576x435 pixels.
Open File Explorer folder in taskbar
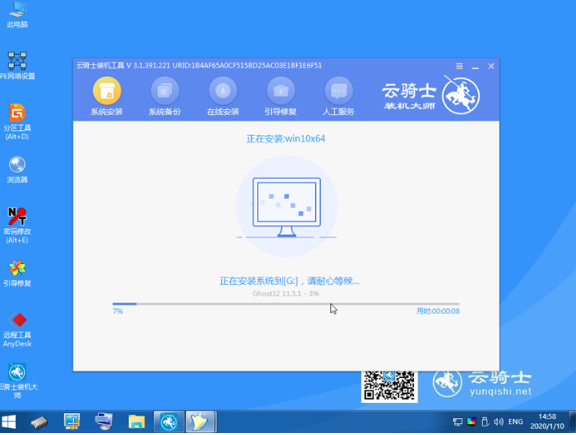136,421
